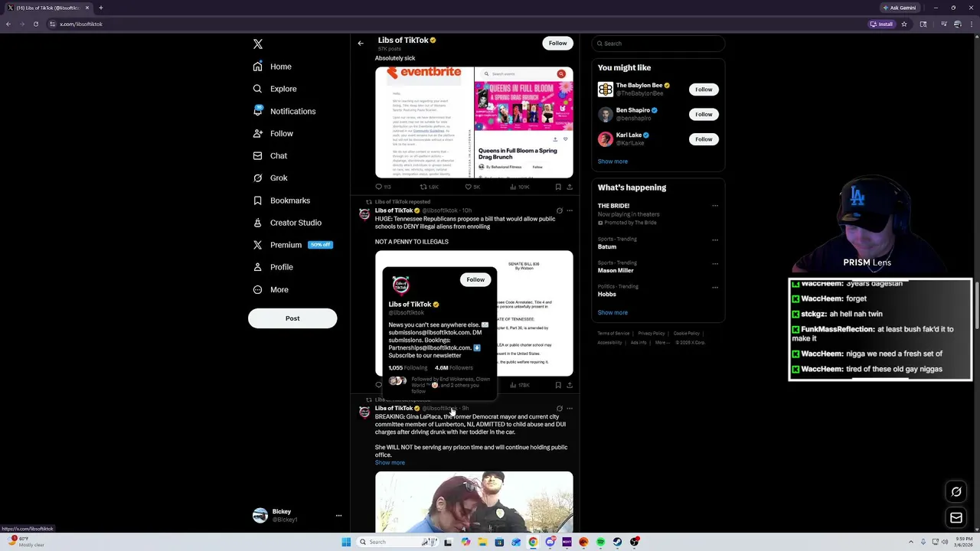Share the Tennessee bill post
The image size is (980, 551).
570,385
